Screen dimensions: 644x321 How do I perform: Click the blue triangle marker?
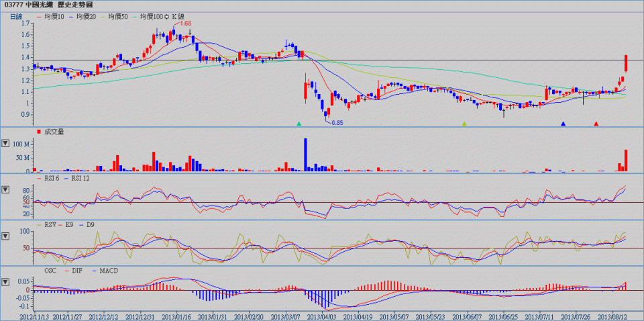click(563, 124)
